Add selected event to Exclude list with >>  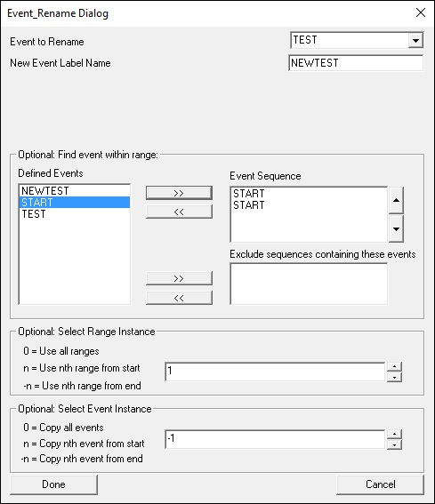pyautogui.click(x=179, y=278)
